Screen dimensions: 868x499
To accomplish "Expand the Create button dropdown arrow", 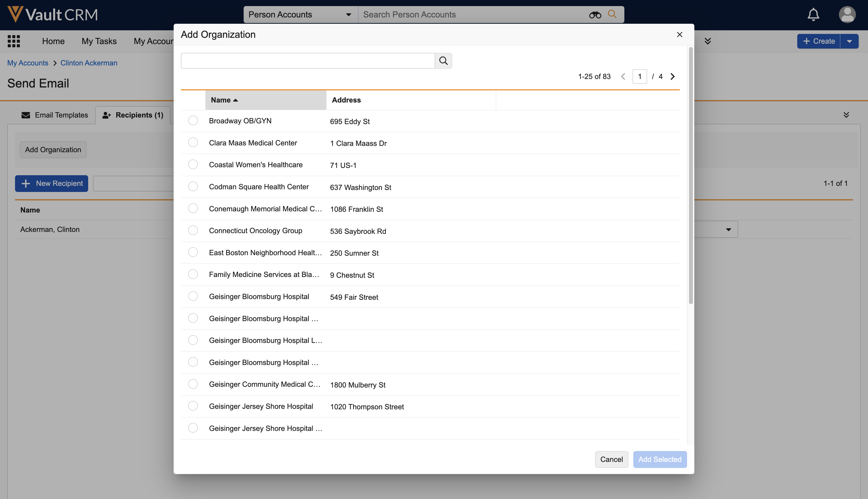I will click(x=849, y=41).
